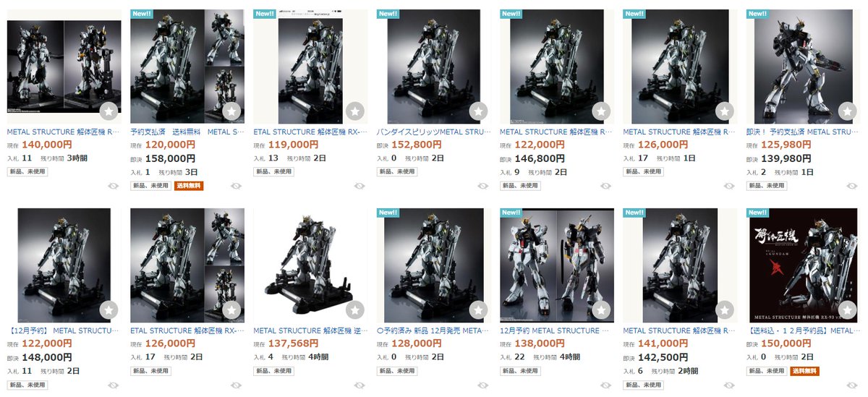Viewport: 868px width, 397px height.
Task: Star the 140,000円 listing to watchlist
Action: [108, 111]
